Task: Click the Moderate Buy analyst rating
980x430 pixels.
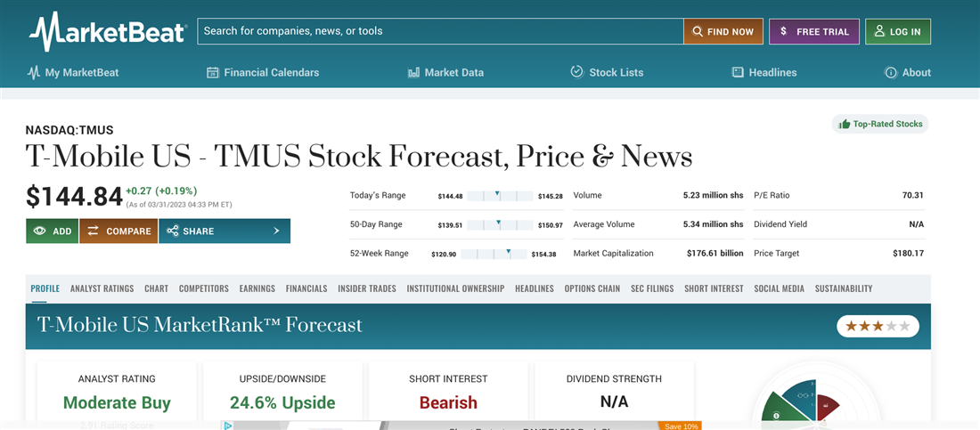Action: tap(117, 402)
